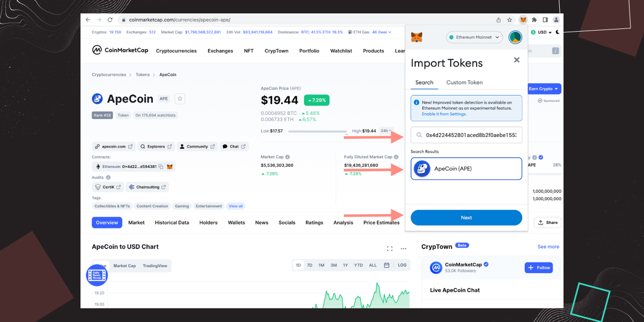
Task: Open the Holders tab
Action: coord(208,222)
